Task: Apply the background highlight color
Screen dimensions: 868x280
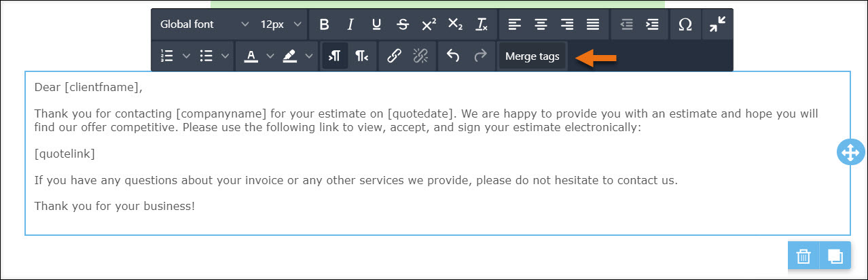Action: [290, 56]
